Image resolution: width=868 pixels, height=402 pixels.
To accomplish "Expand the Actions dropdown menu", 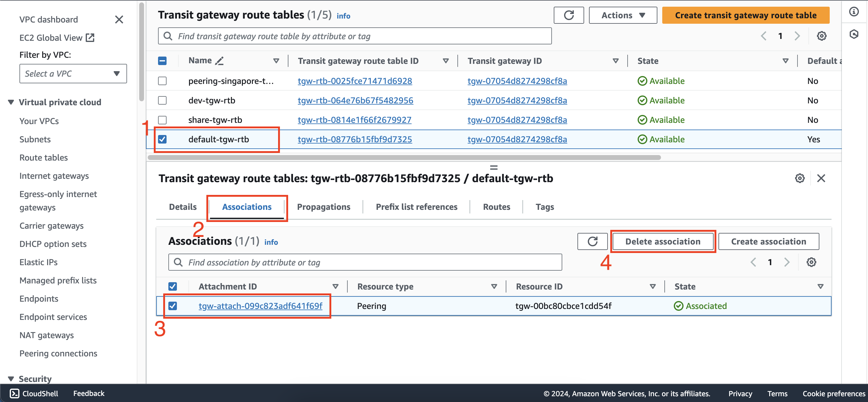I will click(x=622, y=15).
